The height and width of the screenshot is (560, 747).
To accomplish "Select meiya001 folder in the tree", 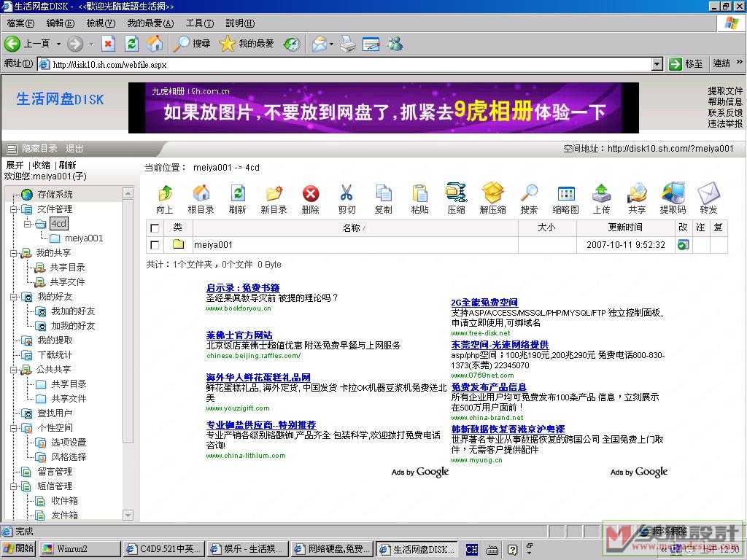I will click(x=84, y=238).
